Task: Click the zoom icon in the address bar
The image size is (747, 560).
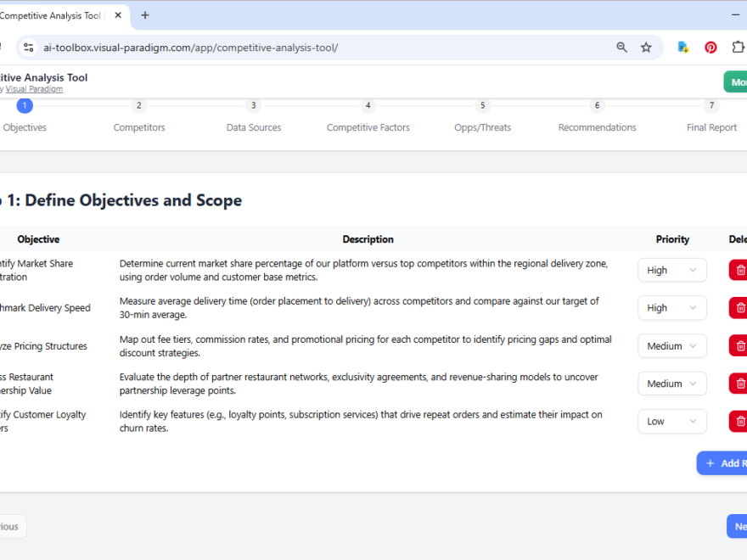Action: point(622,47)
